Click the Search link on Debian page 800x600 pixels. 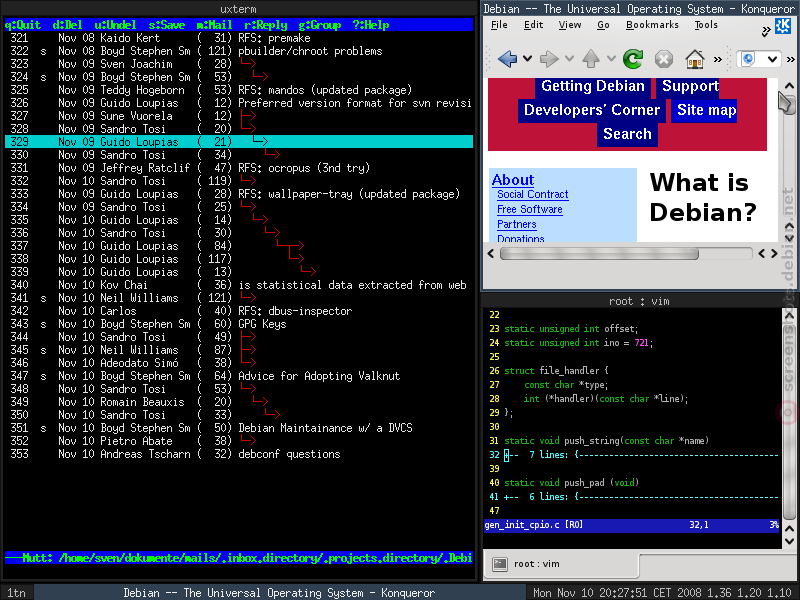627,134
